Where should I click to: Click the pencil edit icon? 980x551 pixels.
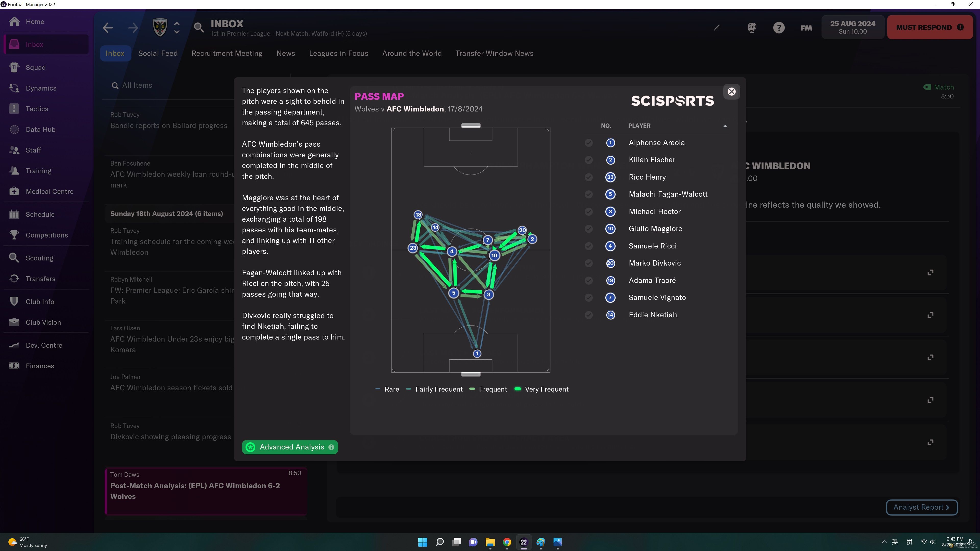[717, 28]
